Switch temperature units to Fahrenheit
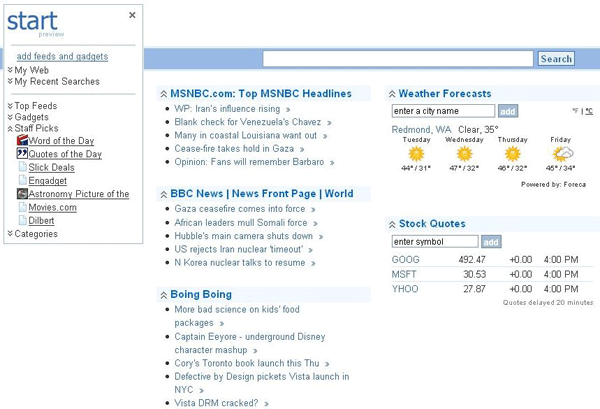600x409 pixels. coord(576,111)
